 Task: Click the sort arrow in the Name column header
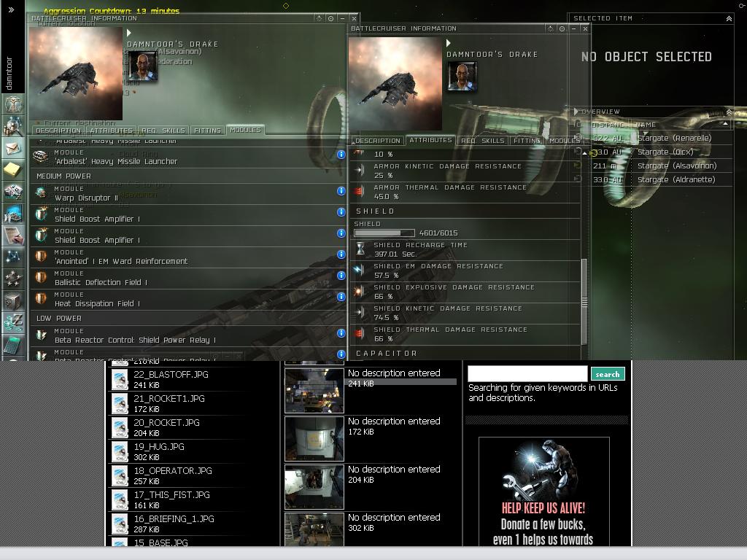[725, 124]
